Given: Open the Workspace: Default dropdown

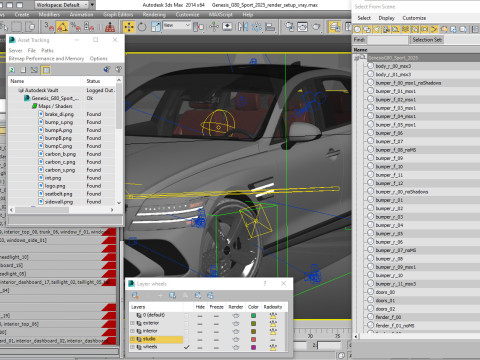Looking at the screenshot, I should point(61,5).
